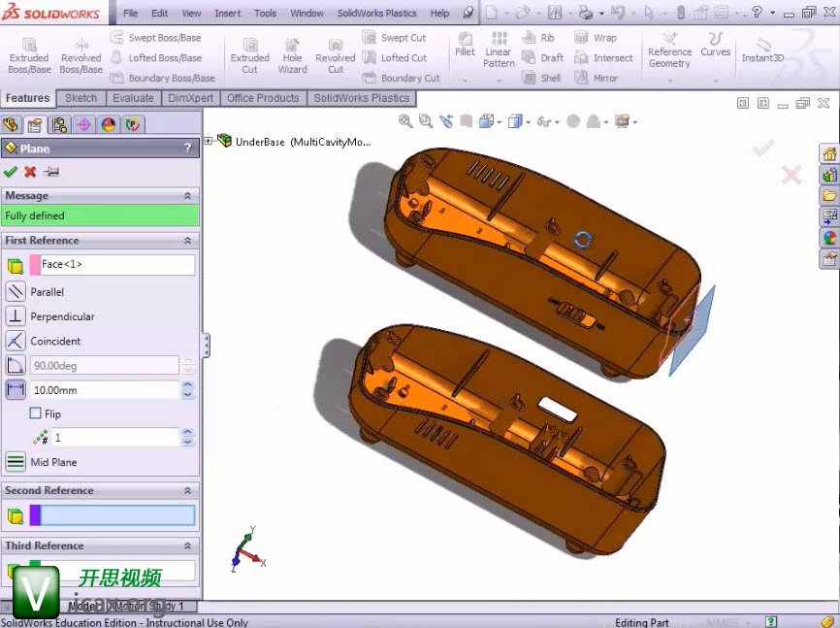Image resolution: width=840 pixels, height=628 pixels.
Task: Select the Parallel constraint icon
Action: pos(16,291)
